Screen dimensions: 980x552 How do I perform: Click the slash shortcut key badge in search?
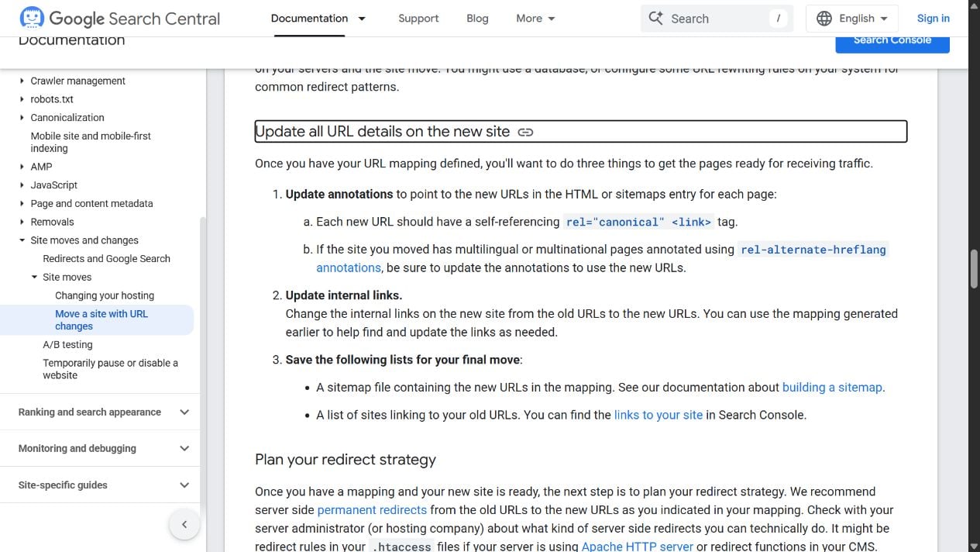click(778, 19)
